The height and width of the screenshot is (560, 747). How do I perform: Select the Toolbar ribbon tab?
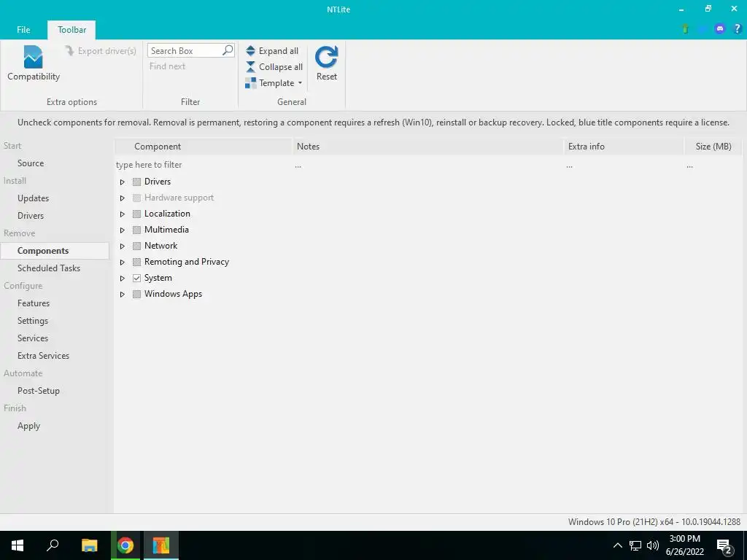[x=72, y=29]
